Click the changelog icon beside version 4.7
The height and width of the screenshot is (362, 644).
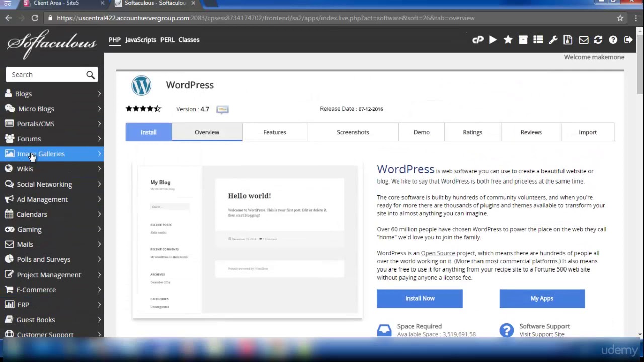222,109
